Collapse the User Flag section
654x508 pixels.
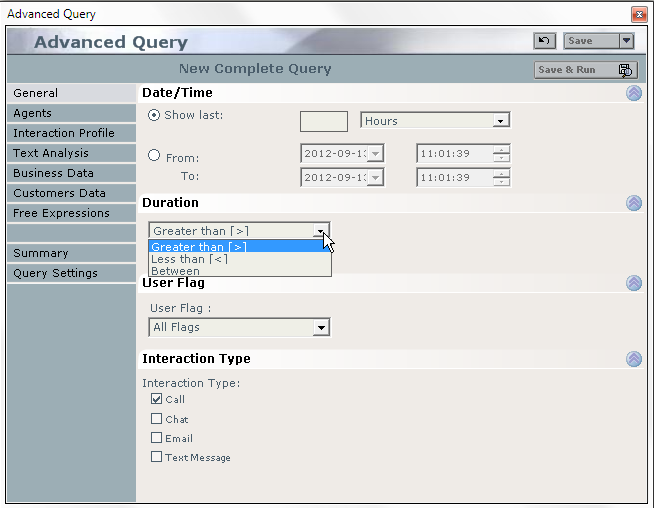[x=633, y=283]
